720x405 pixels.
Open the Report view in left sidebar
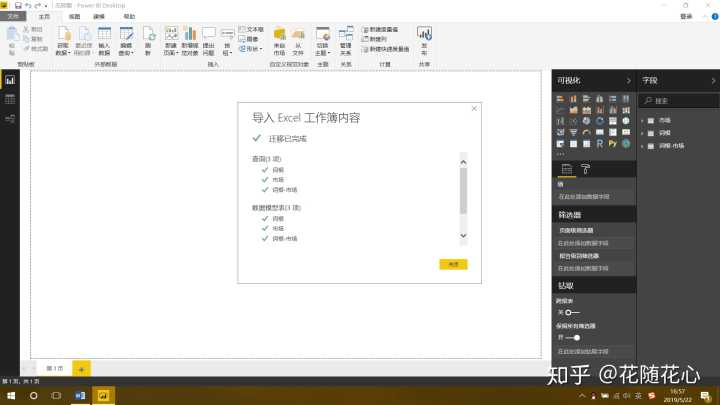coord(10,80)
